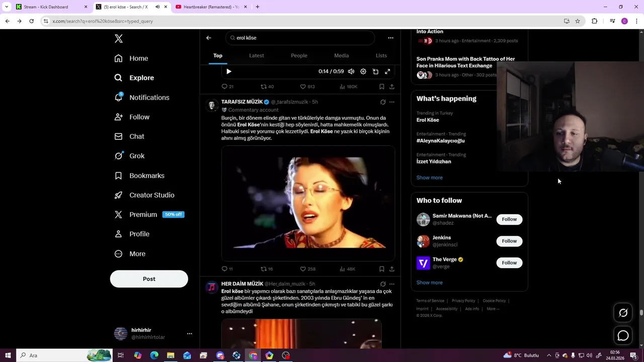Mute the video volume
Image resolution: width=644 pixels, height=362 pixels.
(351, 71)
